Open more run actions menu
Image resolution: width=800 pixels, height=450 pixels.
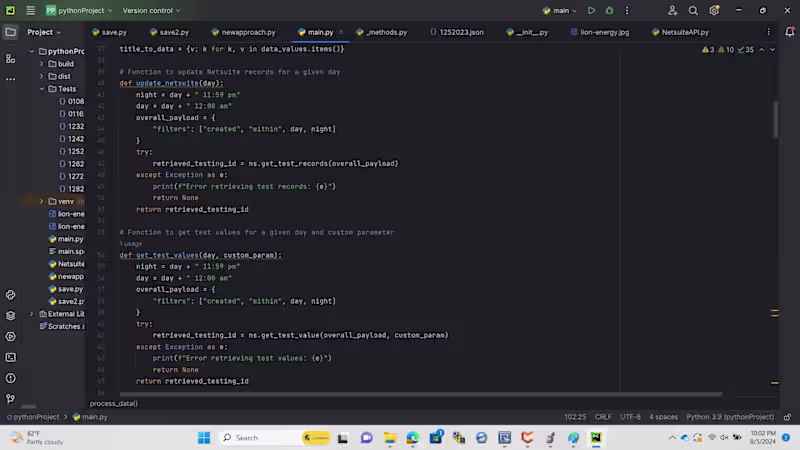[627, 10]
